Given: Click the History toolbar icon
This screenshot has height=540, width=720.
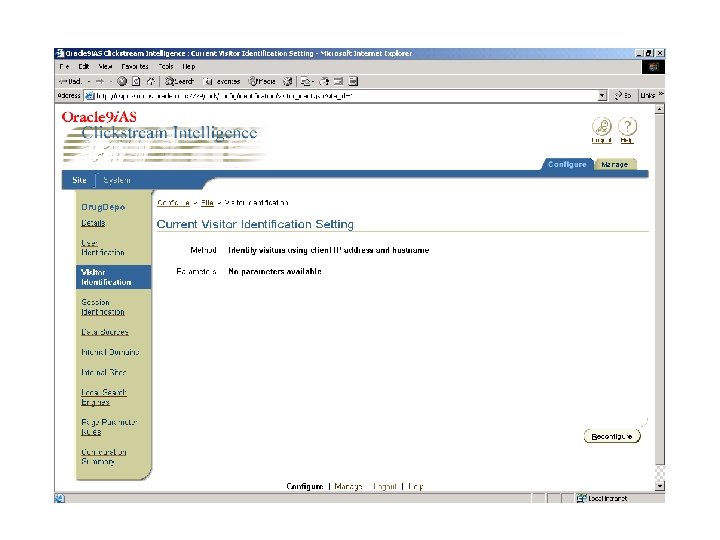Looking at the screenshot, I should click(287, 82).
